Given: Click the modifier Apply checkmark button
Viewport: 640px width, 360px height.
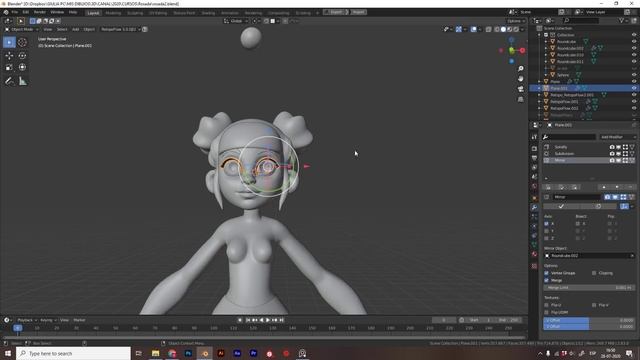Looking at the screenshot, I should (561, 207).
